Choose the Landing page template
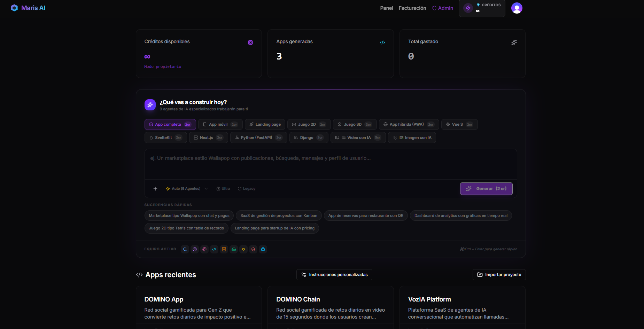 click(265, 125)
